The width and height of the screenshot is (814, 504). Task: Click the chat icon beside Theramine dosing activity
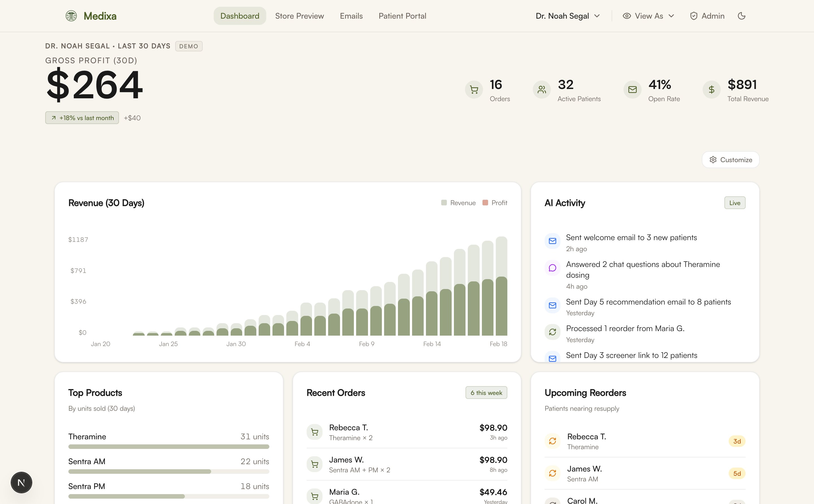pos(552,268)
